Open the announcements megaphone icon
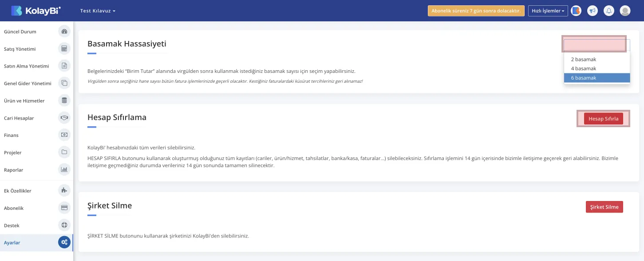 593,11
